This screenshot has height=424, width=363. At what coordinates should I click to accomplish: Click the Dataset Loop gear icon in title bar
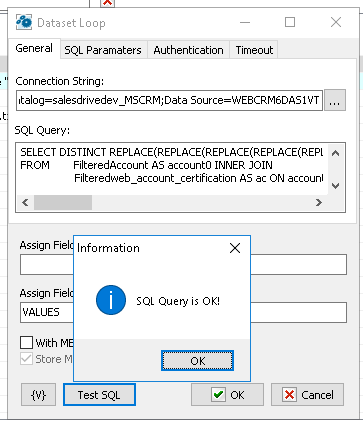(x=24, y=23)
